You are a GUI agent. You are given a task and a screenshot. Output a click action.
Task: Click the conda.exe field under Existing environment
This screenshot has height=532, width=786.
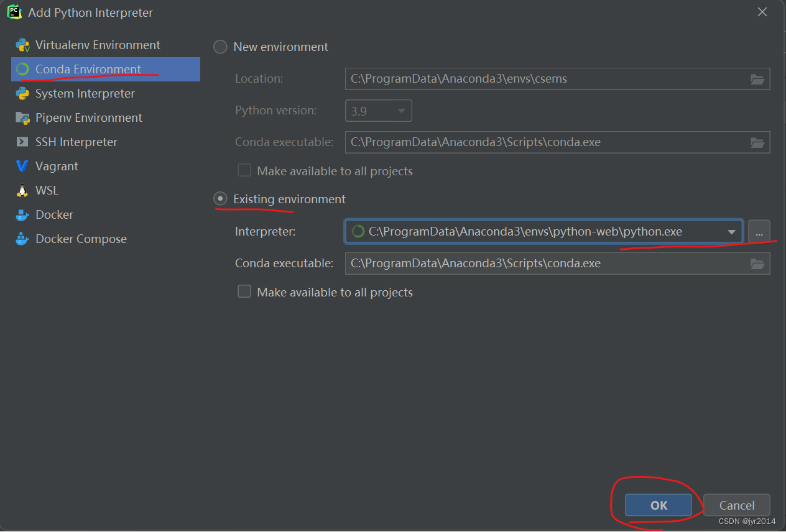point(557,264)
